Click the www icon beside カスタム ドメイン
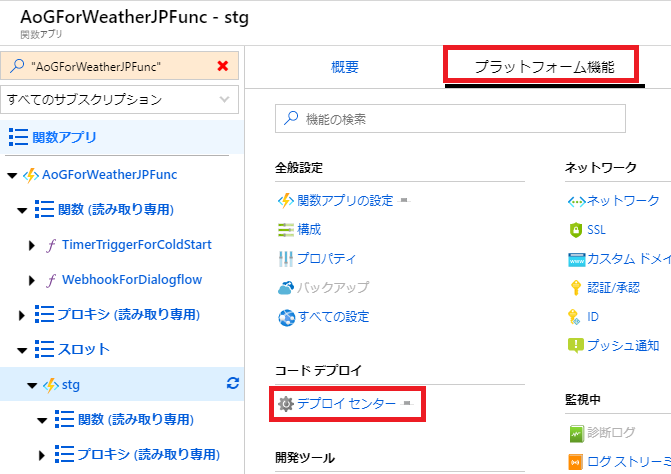Screen dimensions: 671x474 pos(576,259)
